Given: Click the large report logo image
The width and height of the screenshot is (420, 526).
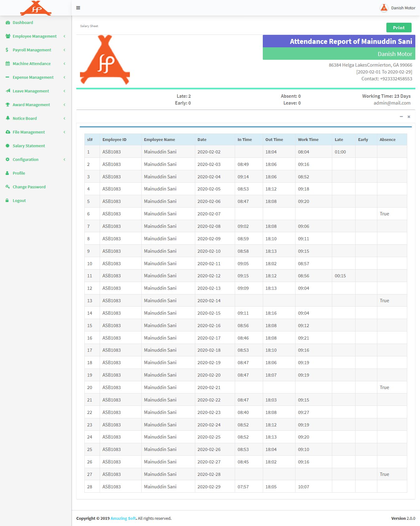Looking at the screenshot, I should click(x=105, y=60).
